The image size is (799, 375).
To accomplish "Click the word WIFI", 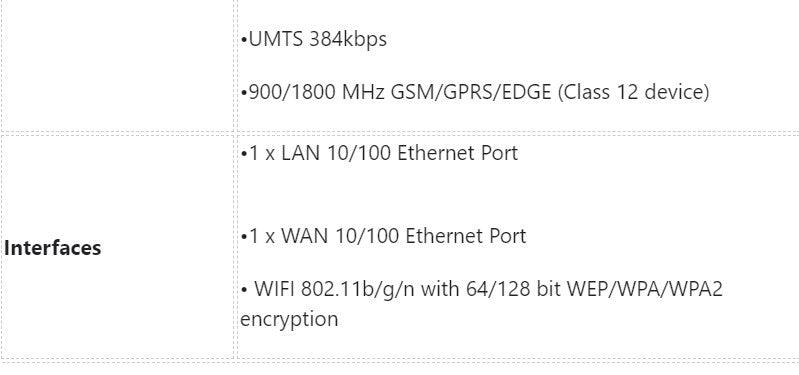I will click(275, 289).
